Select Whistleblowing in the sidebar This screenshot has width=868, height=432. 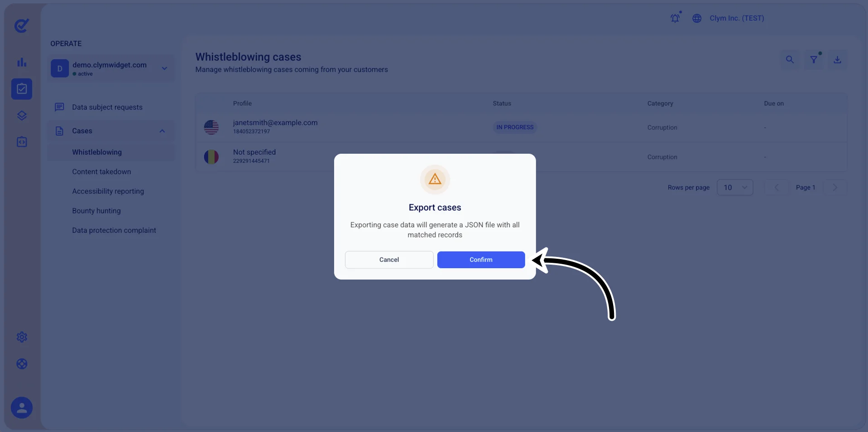(111, 152)
